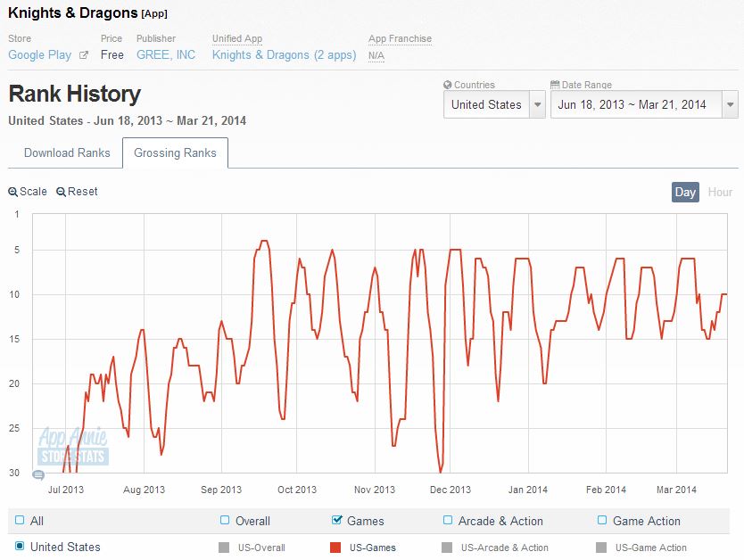
Task: Click the N/A app franchise value
Action: point(376,56)
